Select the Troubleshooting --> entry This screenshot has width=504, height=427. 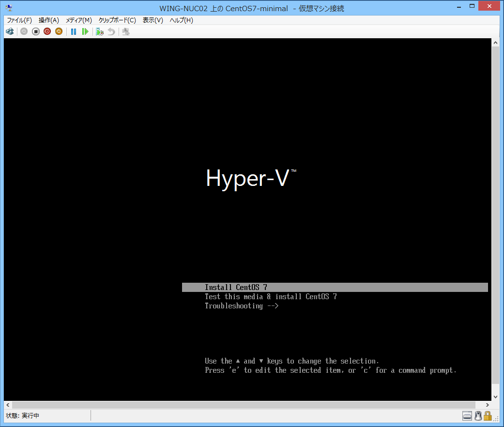pyautogui.click(x=242, y=306)
